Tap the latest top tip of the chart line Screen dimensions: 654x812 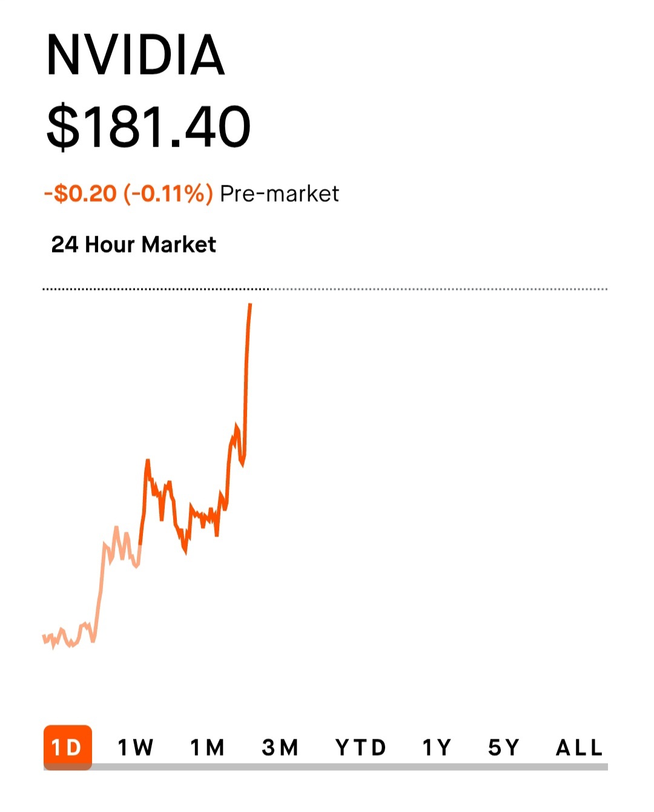(250, 305)
